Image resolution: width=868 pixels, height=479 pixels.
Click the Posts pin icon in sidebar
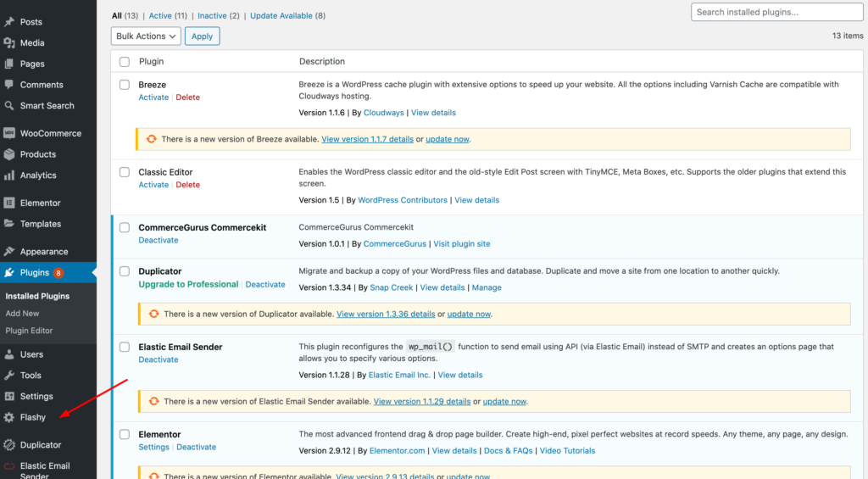pyautogui.click(x=8, y=21)
